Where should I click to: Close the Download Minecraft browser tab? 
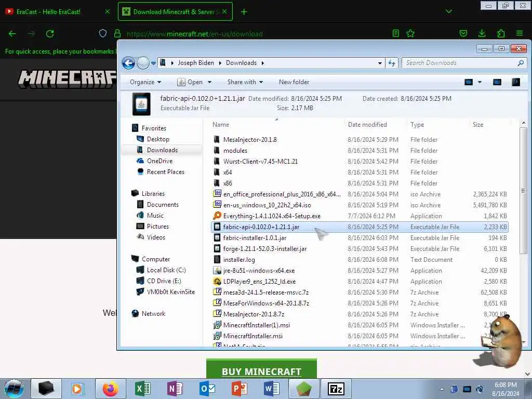click(224, 12)
